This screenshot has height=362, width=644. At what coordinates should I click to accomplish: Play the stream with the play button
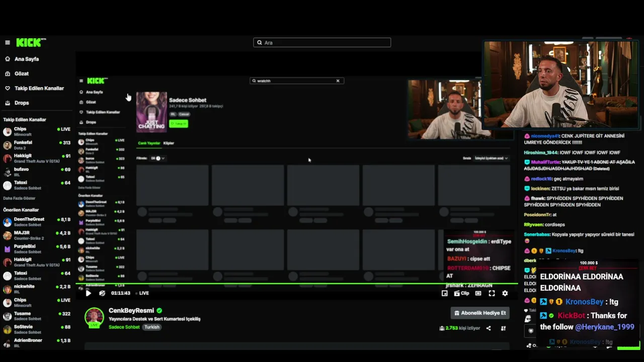tap(89, 293)
